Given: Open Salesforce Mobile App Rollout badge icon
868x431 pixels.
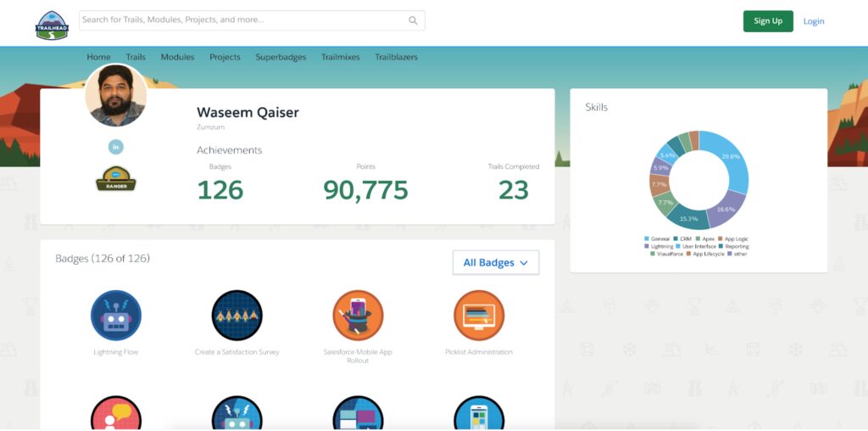Looking at the screenshot, I should [x=359, y=316].
